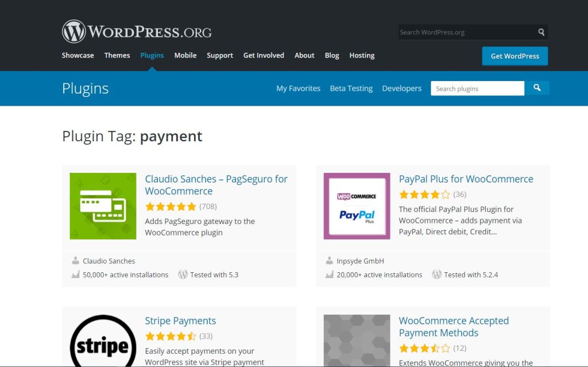Open the Beta Testing link

(x=351, y=88)
